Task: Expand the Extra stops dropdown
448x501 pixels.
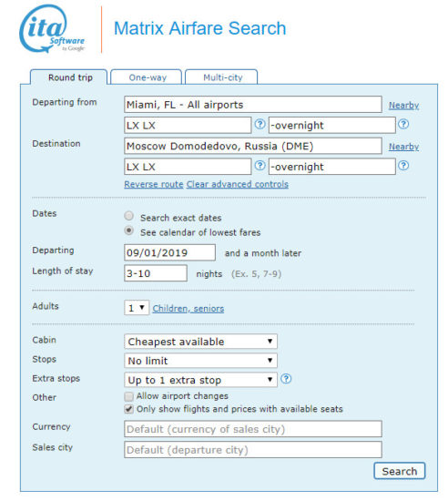Action: pos(200,380)
